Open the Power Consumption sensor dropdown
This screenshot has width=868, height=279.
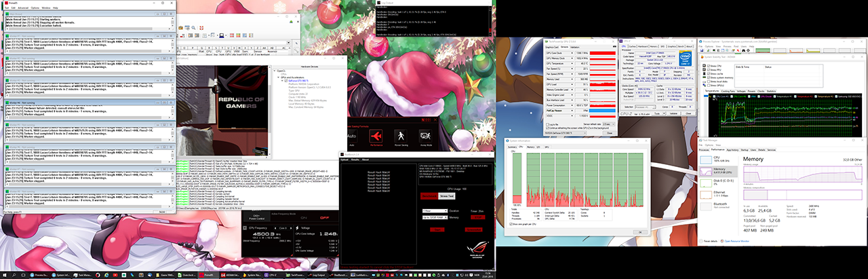point(572,105)
